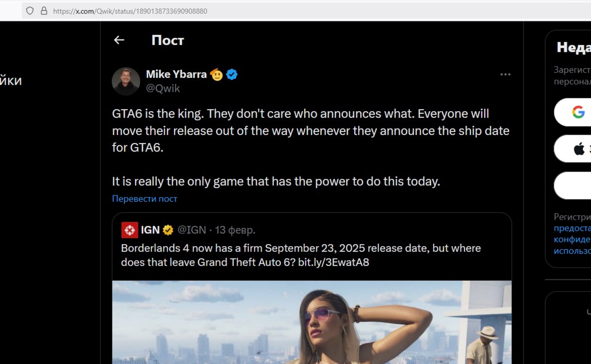Sign up with the Google logo button
Image resolution: width=591 pixels, height=364 pixels.
(575, 112)
